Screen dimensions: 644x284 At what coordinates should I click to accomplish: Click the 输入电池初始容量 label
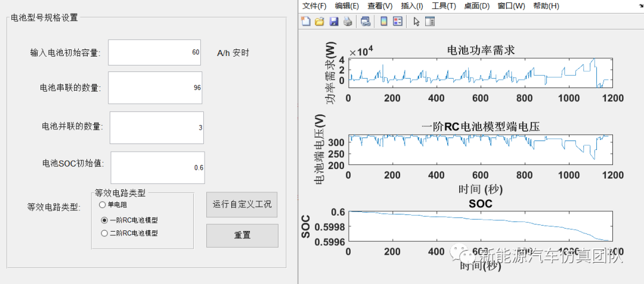tap(66, 53)
